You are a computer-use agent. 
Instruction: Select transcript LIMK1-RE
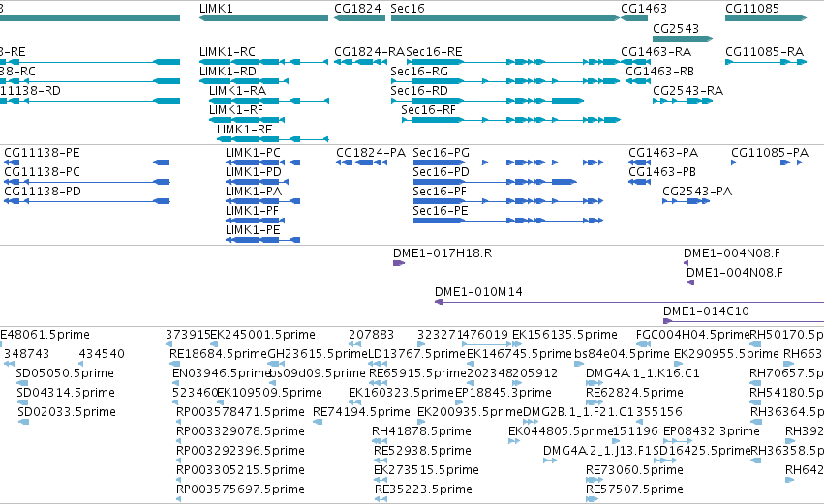(x=273, y=139)
